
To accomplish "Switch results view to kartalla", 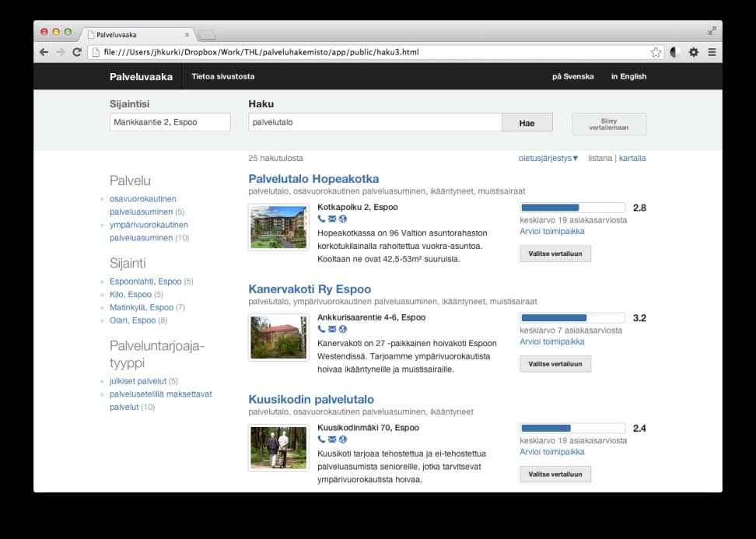I will coord(632,158).
